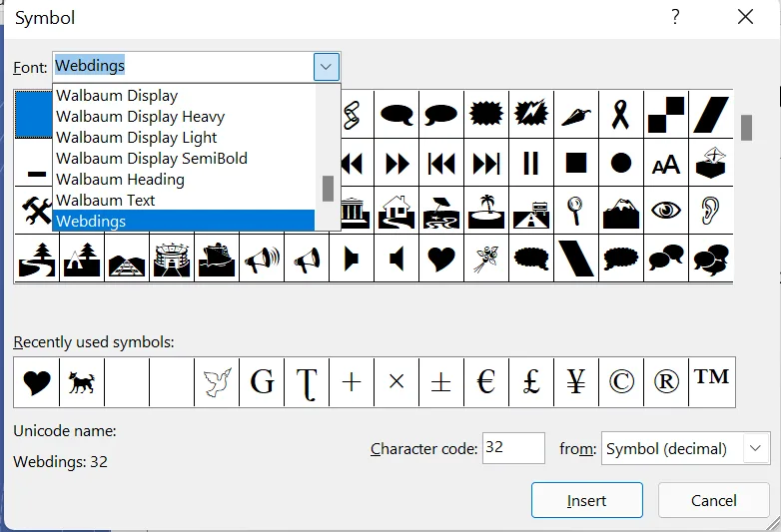
Task: Choose Walbaum Display from font list
Action: [x=184, y=95]
